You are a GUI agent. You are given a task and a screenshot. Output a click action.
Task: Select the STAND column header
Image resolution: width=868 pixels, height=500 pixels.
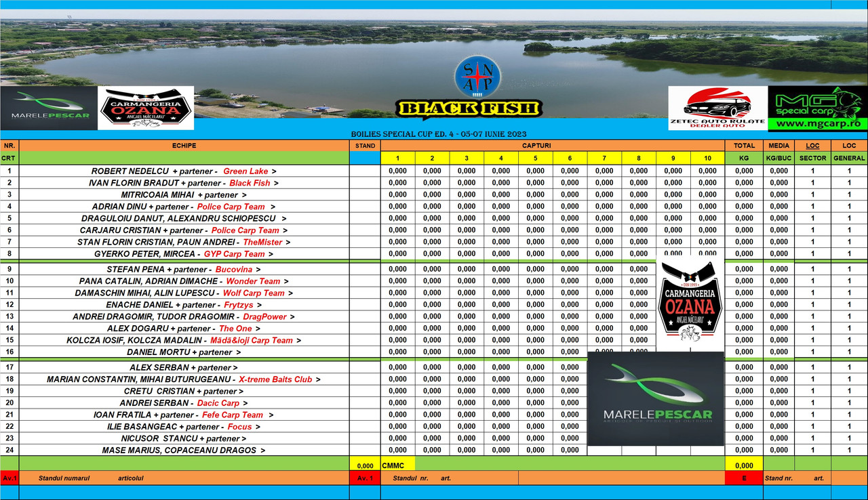(x=365, y=146)
